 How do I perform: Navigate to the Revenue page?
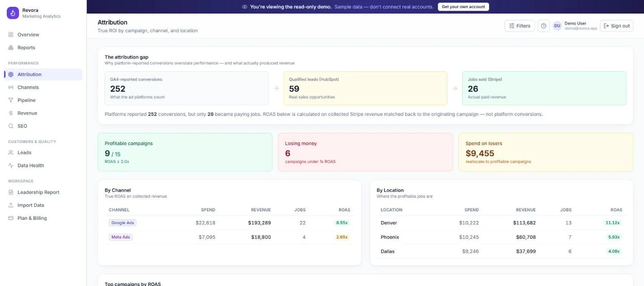tap(43, 113)
